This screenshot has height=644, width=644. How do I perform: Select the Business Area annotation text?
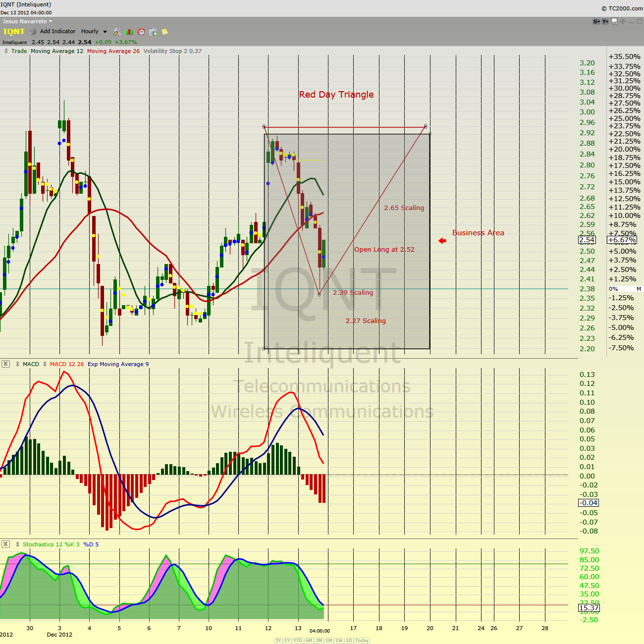(478, 233)
